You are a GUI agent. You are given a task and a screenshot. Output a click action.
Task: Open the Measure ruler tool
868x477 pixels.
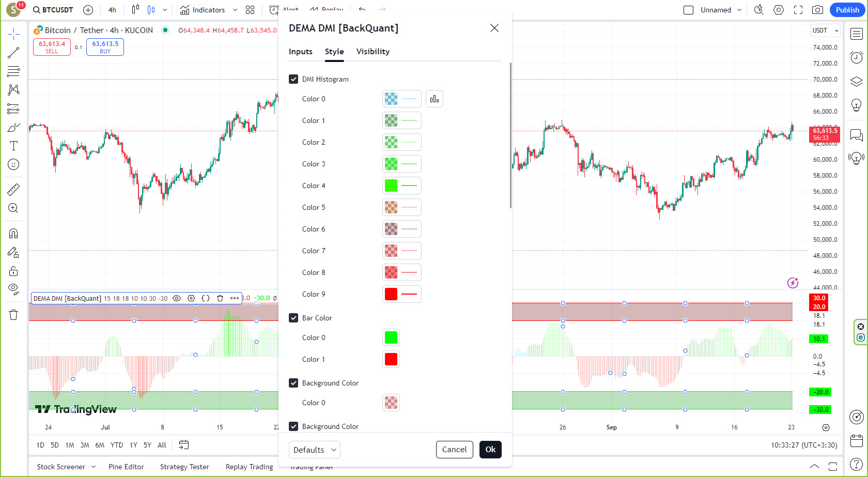tap(13, 189)
